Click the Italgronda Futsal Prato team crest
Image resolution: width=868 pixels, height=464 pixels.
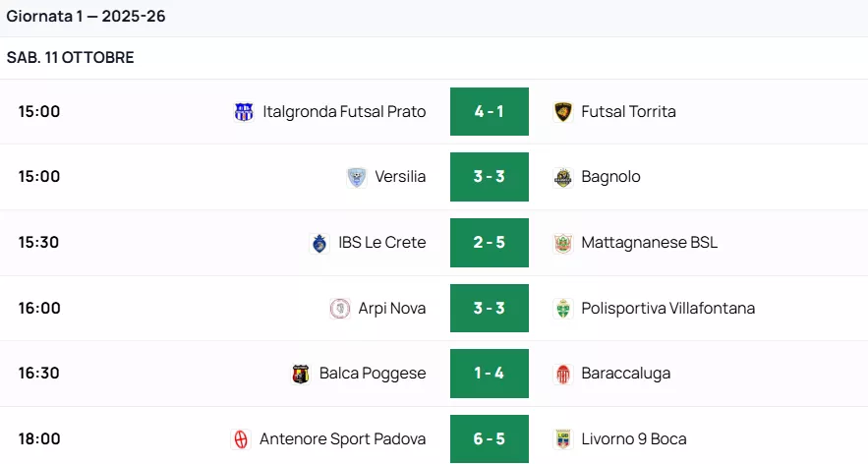pos(244,112)
